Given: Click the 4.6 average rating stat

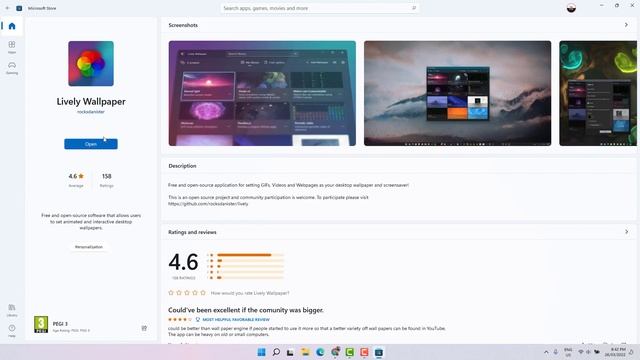Looking at the screenshot, I should [x=76, y=180].
